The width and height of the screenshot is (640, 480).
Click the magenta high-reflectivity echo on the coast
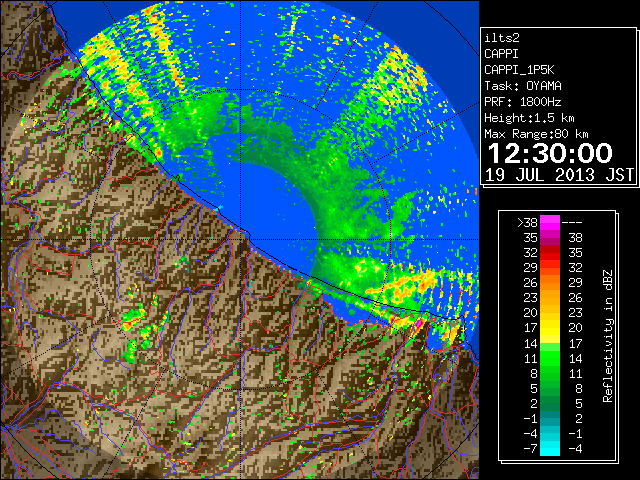click(419, 324)
